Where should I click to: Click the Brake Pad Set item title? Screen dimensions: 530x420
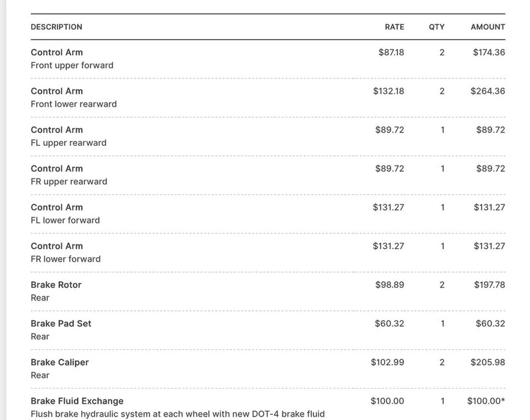(x=61, y=324)
